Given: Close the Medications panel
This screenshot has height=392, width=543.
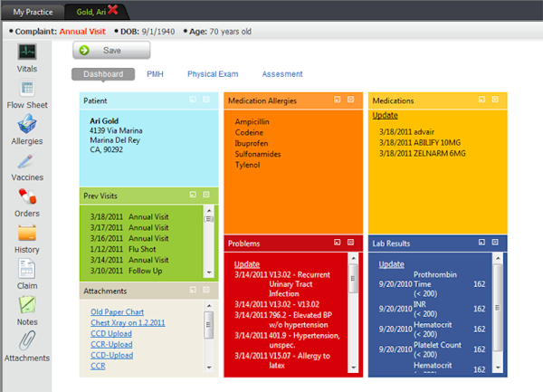Looking at the screenshot, I should pyautogui.click(x=495, y=100).
